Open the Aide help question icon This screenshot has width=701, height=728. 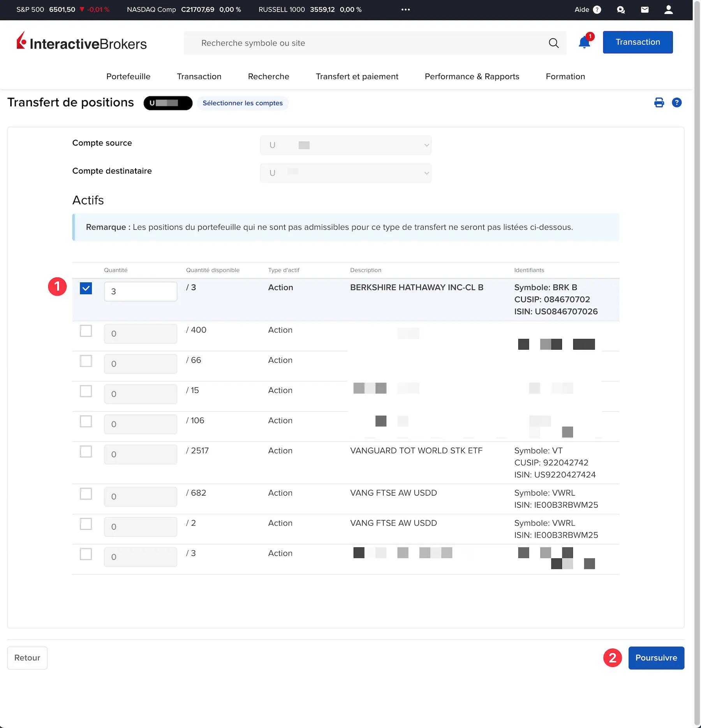pos(597,10)
